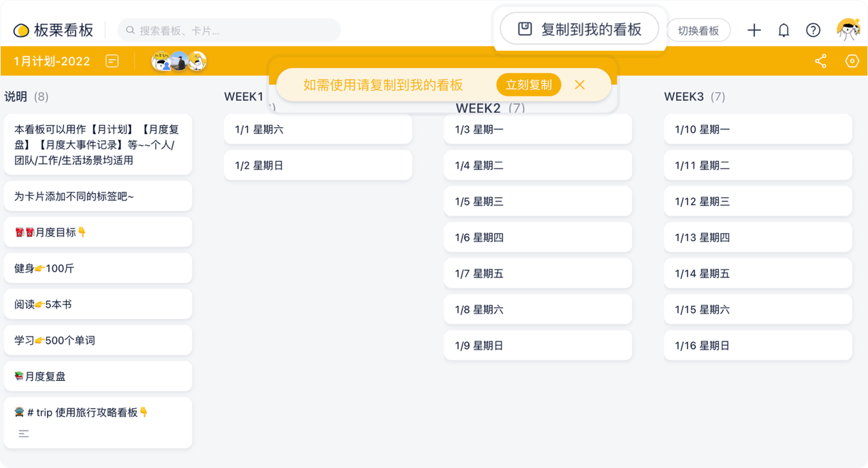Open board settings hexagon icon
The width and height of the screenshot is (868, 468).
852,61
